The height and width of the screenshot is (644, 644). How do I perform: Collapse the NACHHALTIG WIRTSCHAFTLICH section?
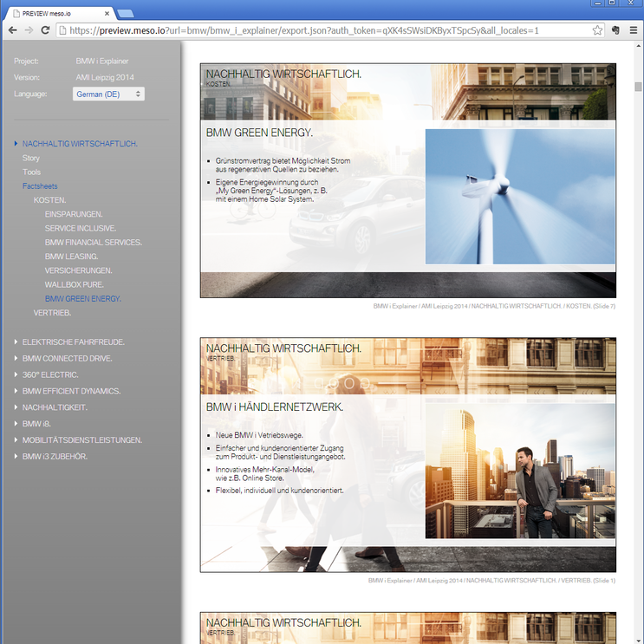point(80,144)
